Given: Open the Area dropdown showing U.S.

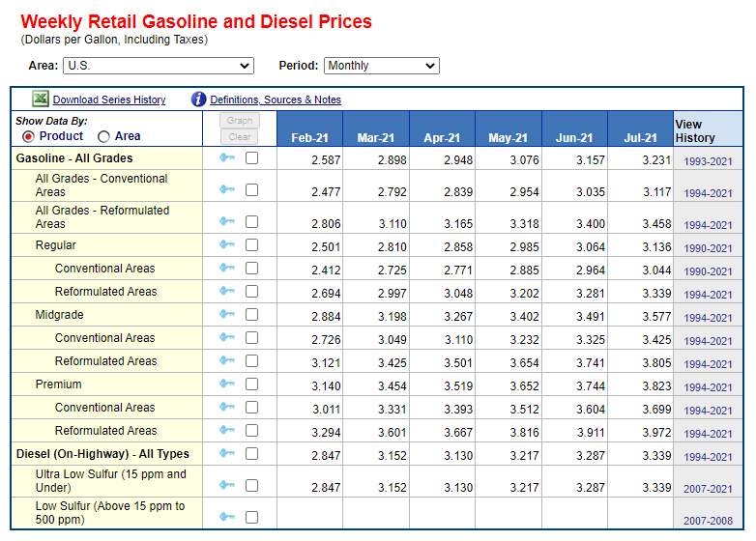Looking at the screenshot, I should coord(158,66).
